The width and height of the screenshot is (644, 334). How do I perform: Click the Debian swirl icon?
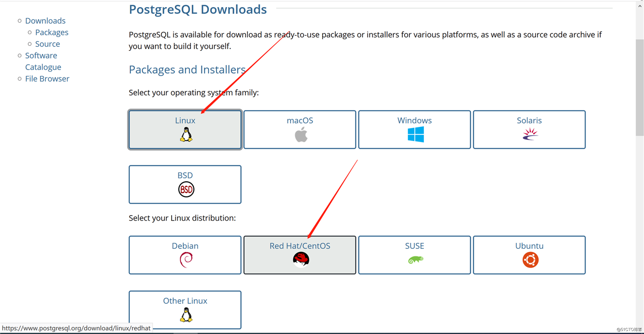[x=186, y=260]
